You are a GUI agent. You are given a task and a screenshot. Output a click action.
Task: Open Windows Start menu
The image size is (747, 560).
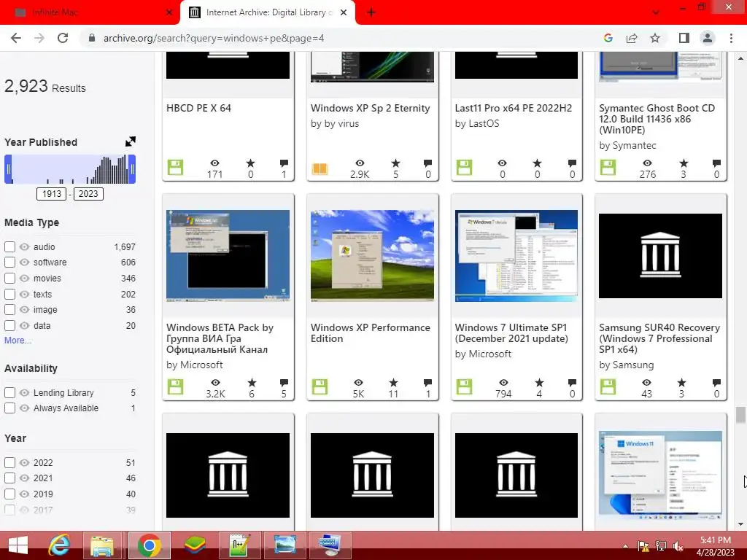(18, 545)
